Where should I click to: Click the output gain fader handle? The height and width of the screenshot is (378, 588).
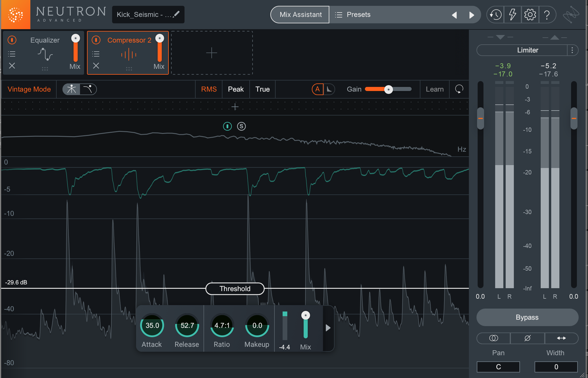pos(574,118)
